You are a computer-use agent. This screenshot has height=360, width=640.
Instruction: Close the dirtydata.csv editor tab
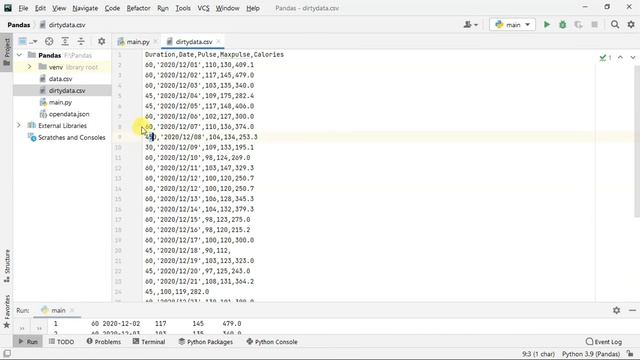click(x=218, y=42)
